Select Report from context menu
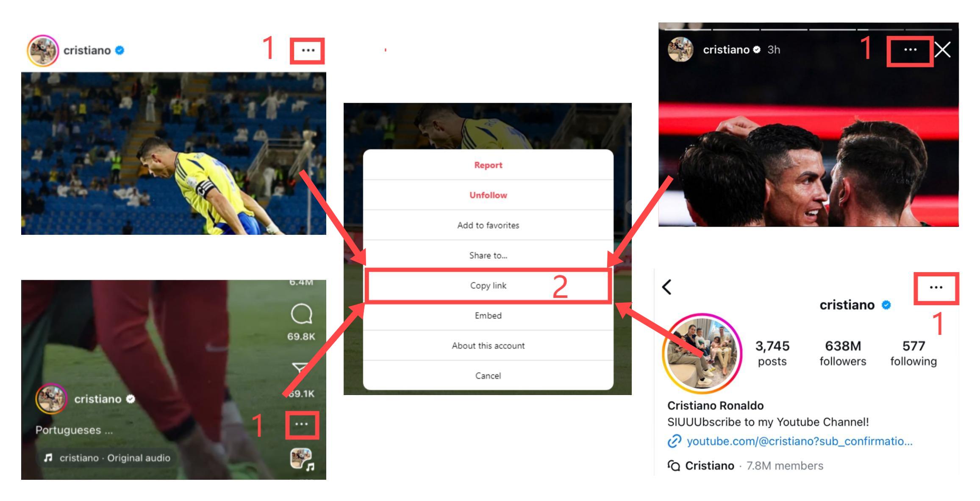Viewport: 980px width, 501px height. (x=488, y=165)
